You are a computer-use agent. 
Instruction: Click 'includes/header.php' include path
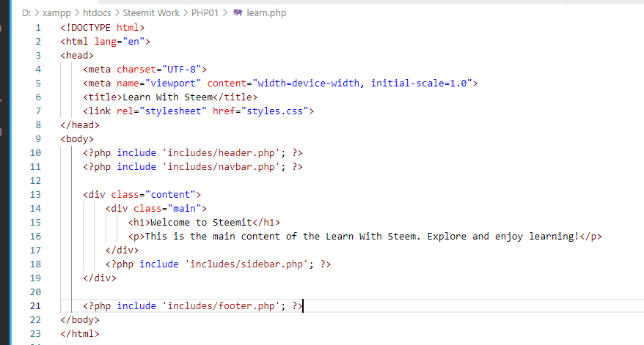(221, 153)
